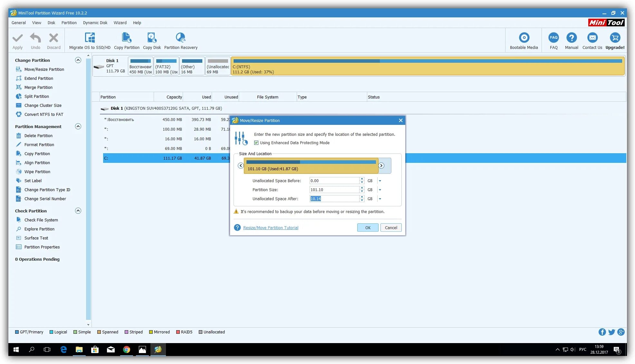Uncheck Using Enhanced Data Protecting Mode
Viewport: 635px width, 364px height.
(x=256, y=143)
